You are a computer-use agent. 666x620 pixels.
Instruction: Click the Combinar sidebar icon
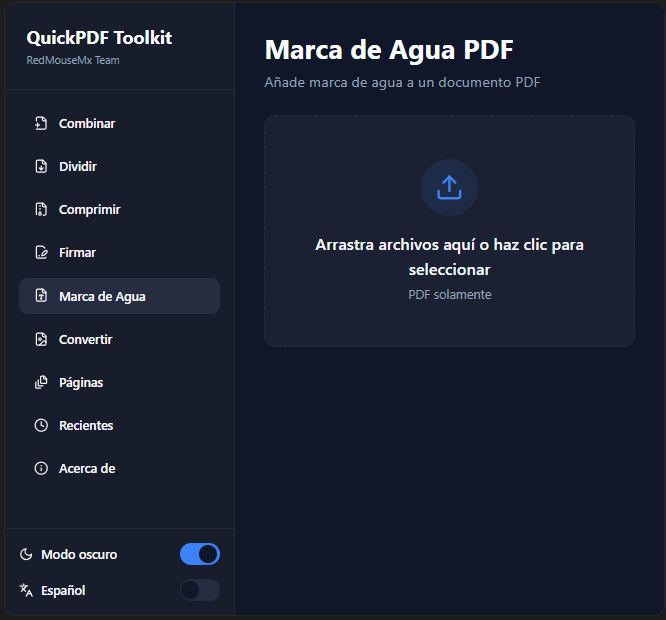pyautogui.click(x=41, y=124)
